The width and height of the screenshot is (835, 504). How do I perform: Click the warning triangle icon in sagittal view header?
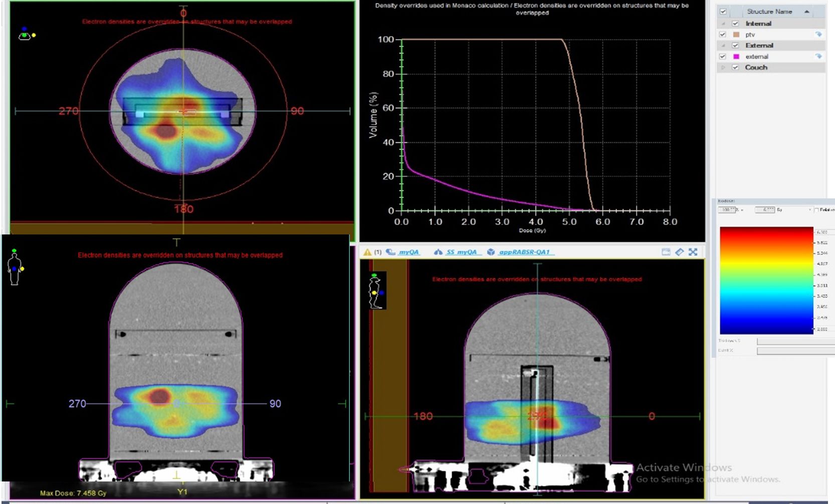click(x=367, y=252)
